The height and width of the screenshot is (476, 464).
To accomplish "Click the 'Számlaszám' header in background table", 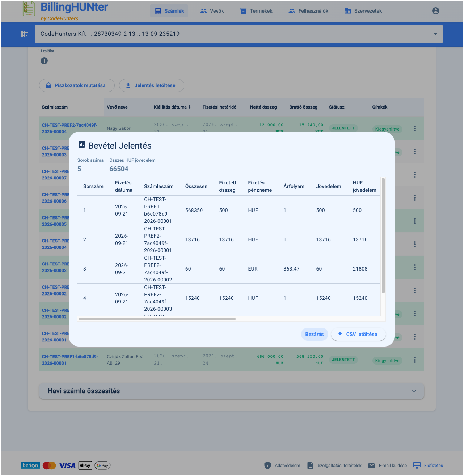I will 55,107.
